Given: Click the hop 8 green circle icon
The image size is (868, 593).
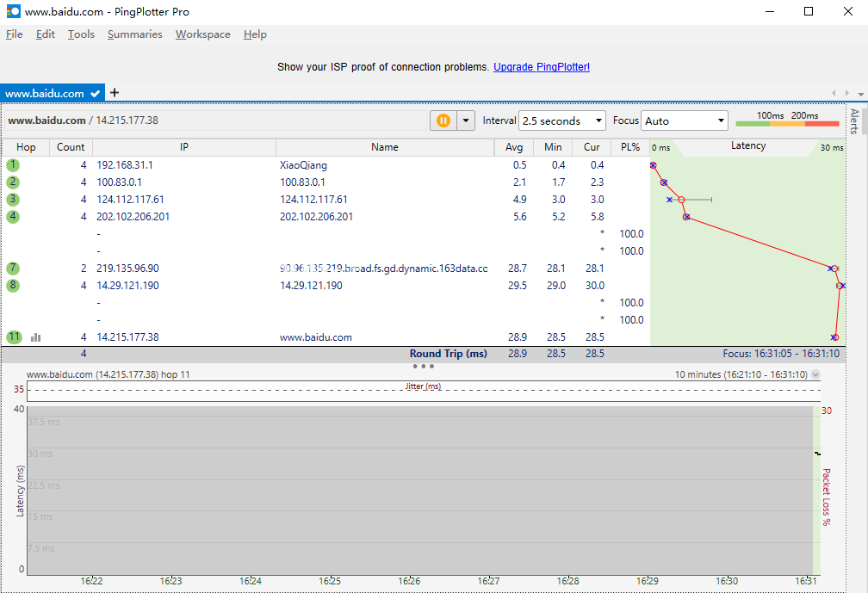Looking at the screenshot, I should tap(13, 286).
